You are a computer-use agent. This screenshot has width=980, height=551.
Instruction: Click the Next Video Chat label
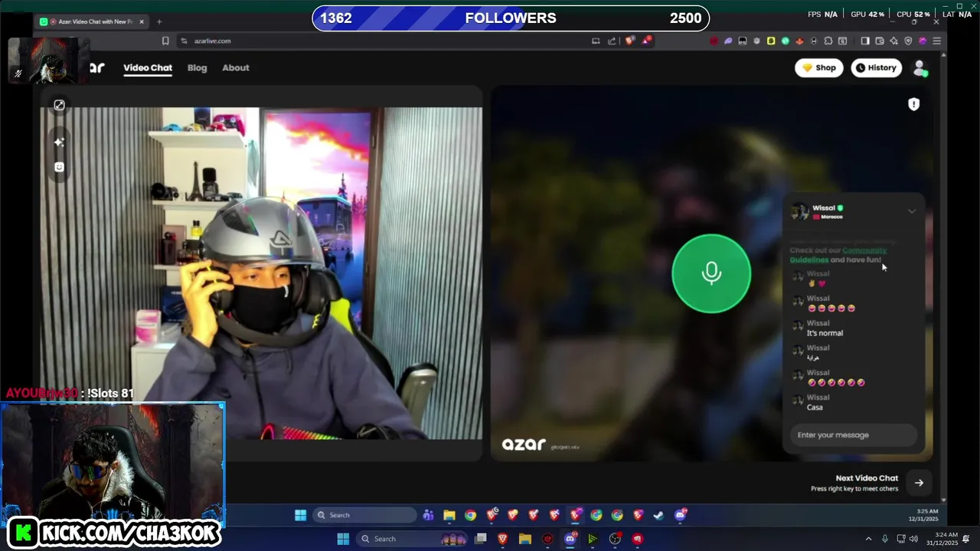coord(867,478)
